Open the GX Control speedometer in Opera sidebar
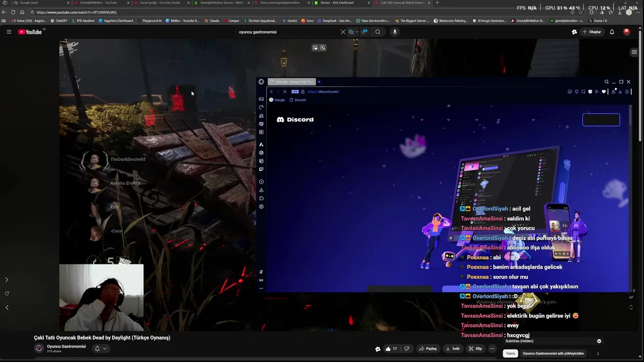Image resolution: width=644 pixels, height=362 pixels. pos(261,107)
